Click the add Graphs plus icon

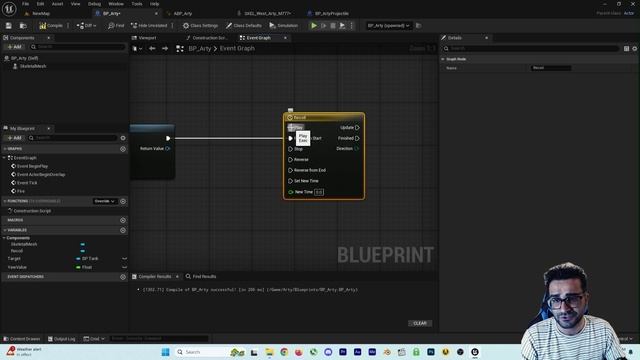click(x=123, y=149)
